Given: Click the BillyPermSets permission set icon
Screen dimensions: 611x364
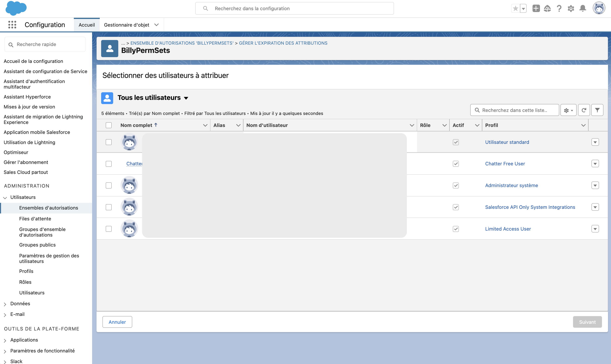Looking at the screenshot, I should 109,49.
